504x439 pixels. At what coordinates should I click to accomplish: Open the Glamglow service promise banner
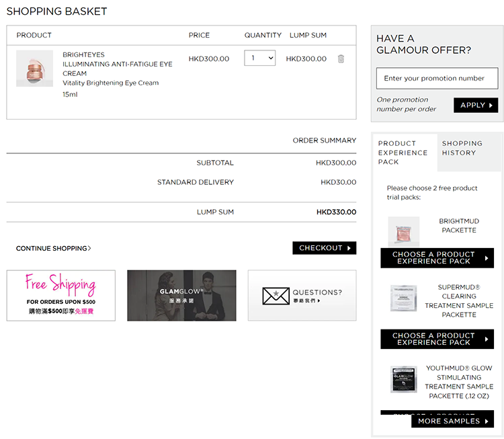[181, 296]
